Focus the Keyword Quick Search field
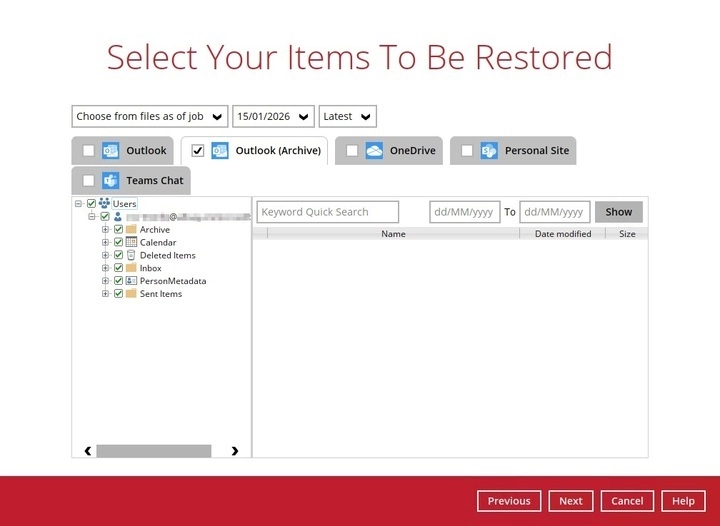This screenshot has width=720, height=526. tap(327, 212)
